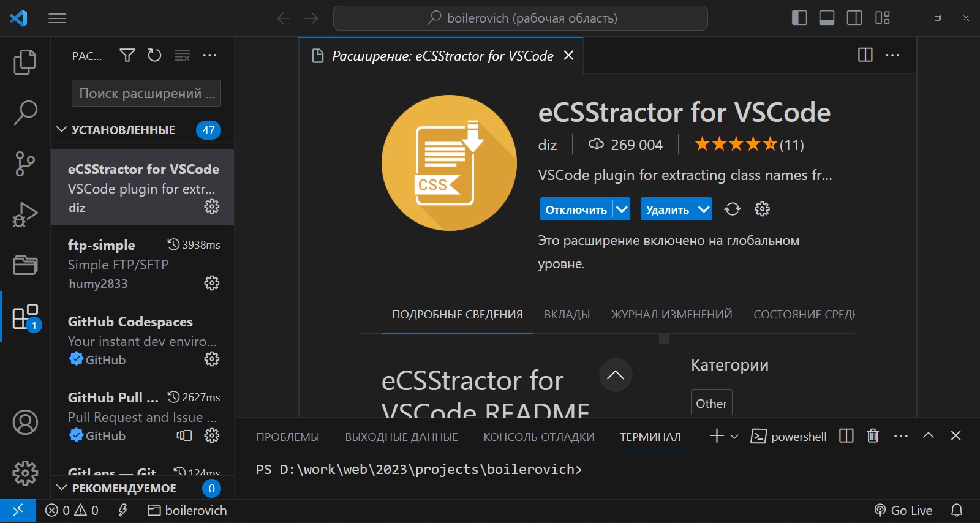Click the Удалить button
Image resolution: width=980 pixels, height=523 pixels.
[667, 209]
